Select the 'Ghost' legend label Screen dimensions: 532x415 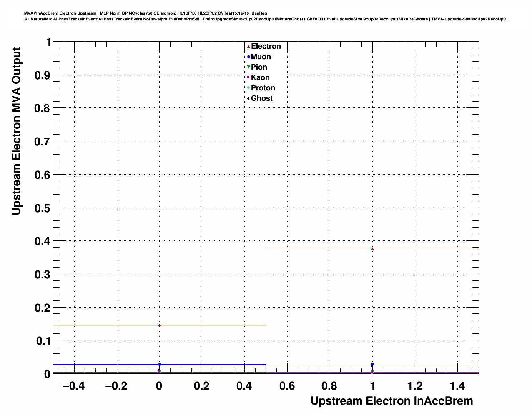click(x=262, y=98)
